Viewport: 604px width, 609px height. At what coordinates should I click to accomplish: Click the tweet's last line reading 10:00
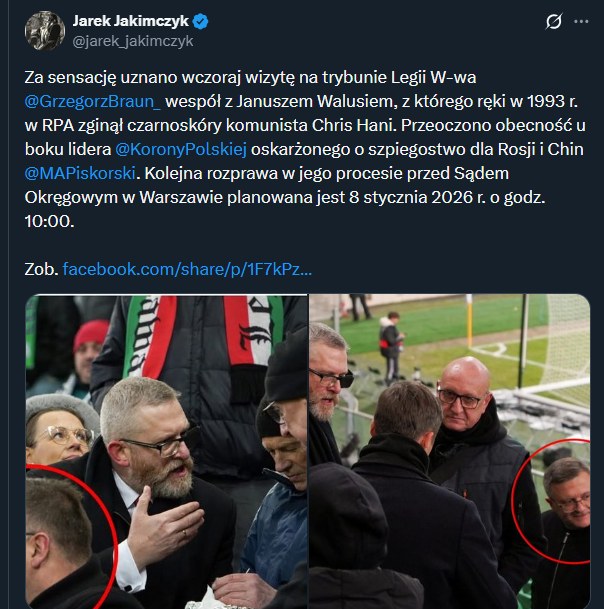pos(49,221)
